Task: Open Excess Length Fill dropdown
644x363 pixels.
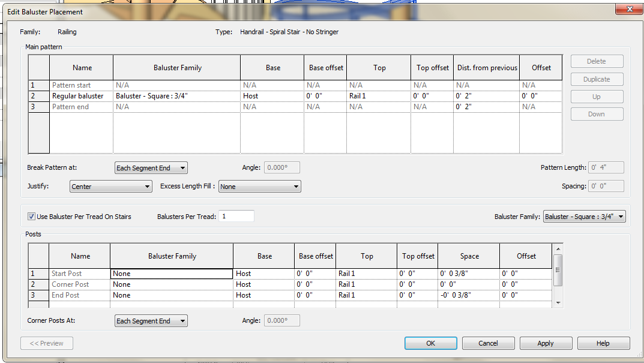Action: pos(259,187)
